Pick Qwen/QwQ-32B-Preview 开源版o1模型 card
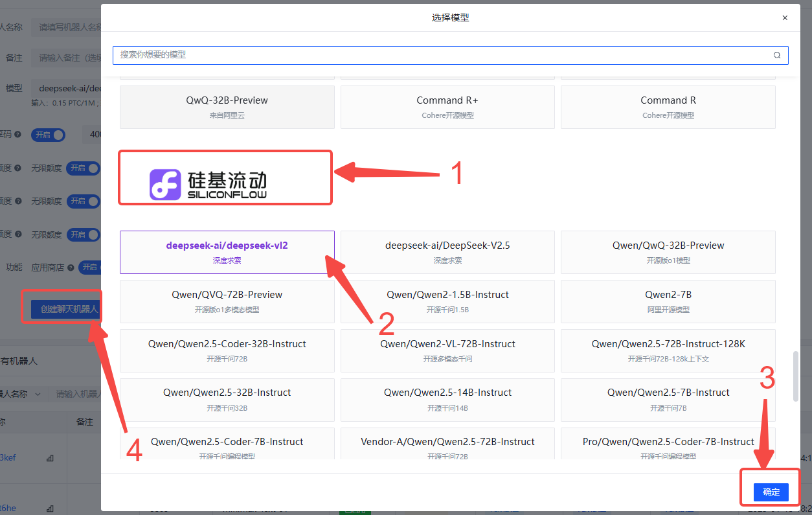This screenshot has width=812, height=515. [x=668, y=252]
